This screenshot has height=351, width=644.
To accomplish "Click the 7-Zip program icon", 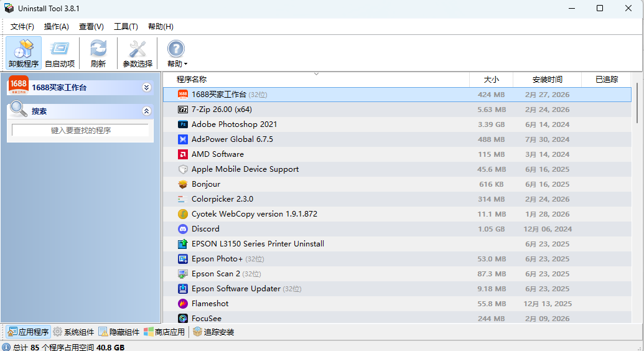I will click(183, 110).
